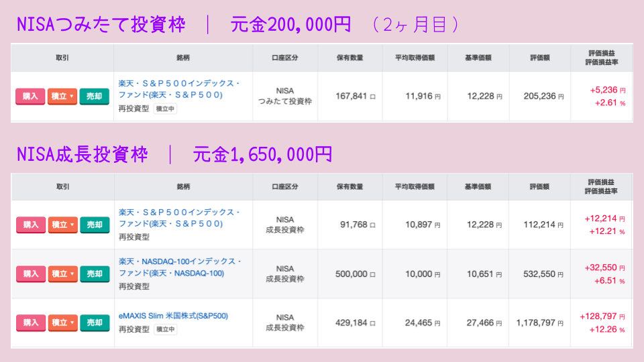Click 口座区分 column header in top table
The width and height of the screenshot is (644, 362).
pos(285,58)
